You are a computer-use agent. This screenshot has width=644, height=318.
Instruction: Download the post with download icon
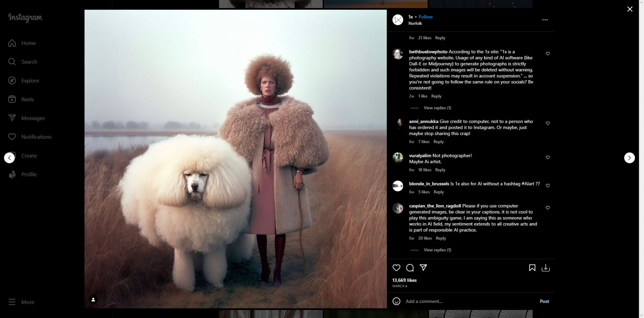tap(545, 268)
